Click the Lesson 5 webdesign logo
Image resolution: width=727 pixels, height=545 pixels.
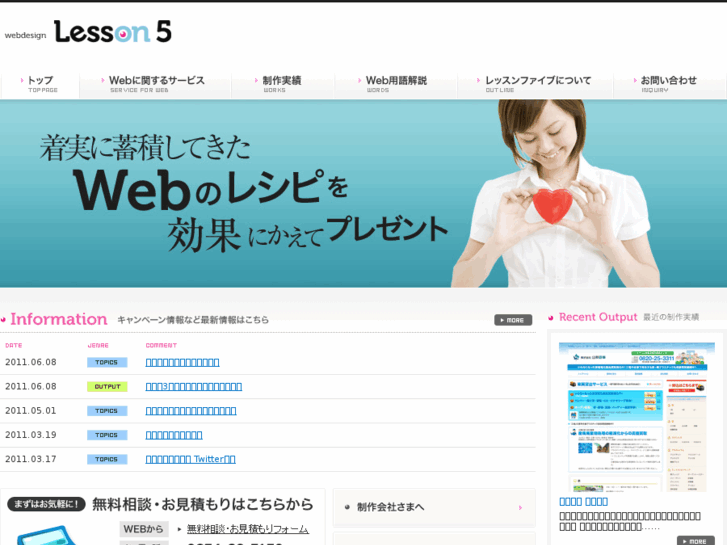click(88, 32)
